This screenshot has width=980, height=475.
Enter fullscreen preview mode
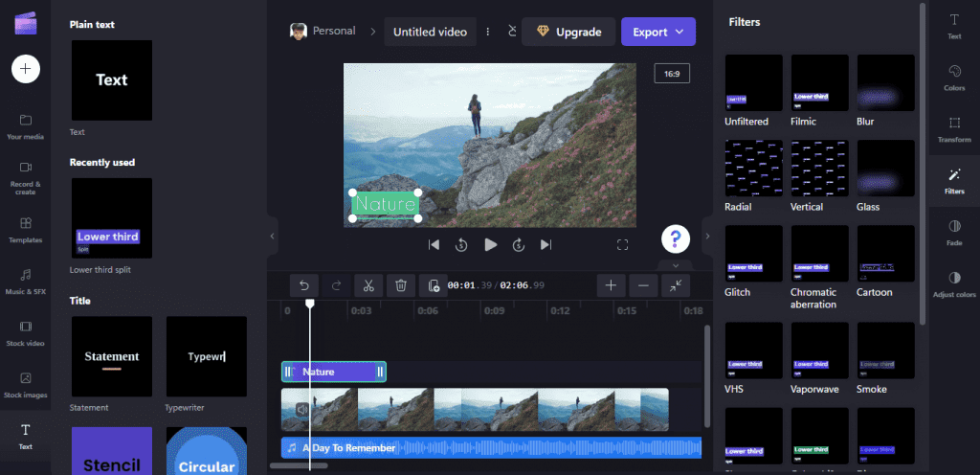(x=622, y=245)
